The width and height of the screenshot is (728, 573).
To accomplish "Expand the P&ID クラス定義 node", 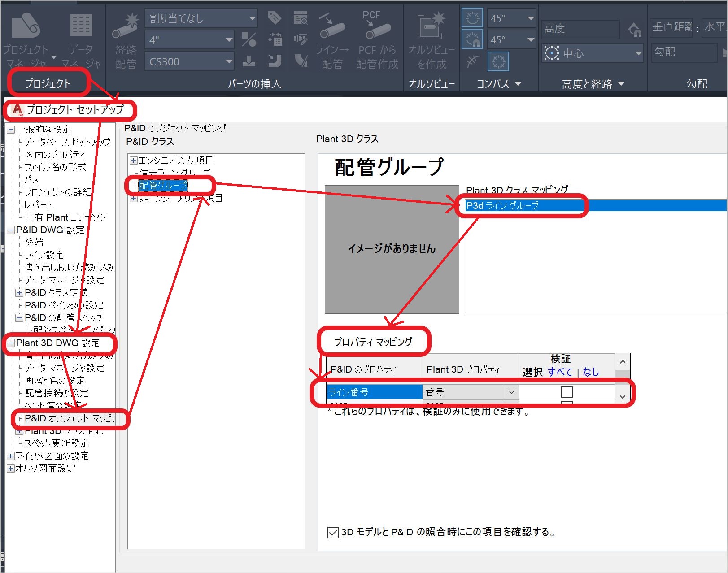I will pos(19,293).
